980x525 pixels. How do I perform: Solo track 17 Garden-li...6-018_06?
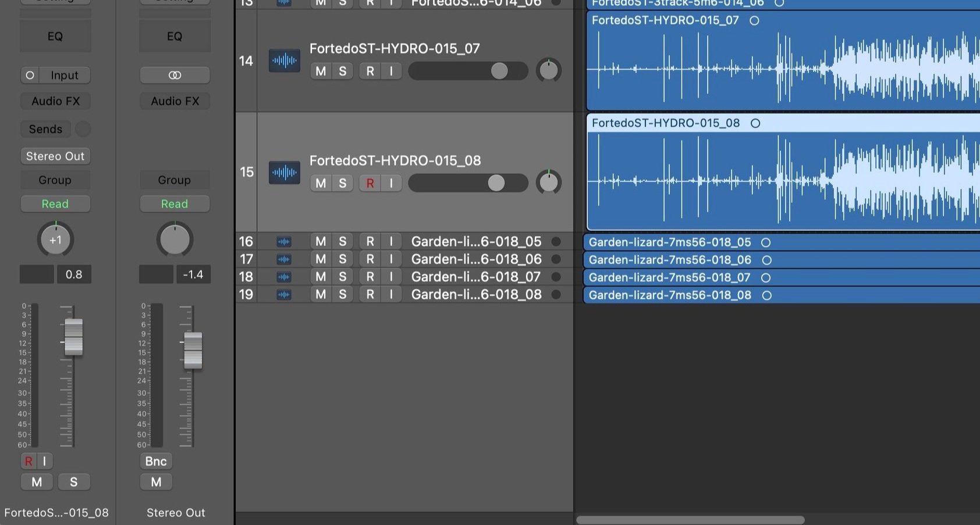[x=343, y=259]
